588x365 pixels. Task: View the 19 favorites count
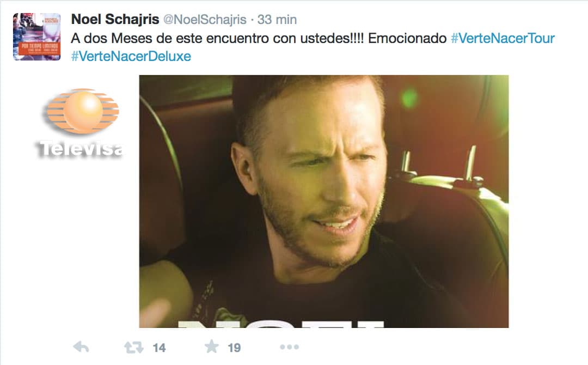pos(234,348)
